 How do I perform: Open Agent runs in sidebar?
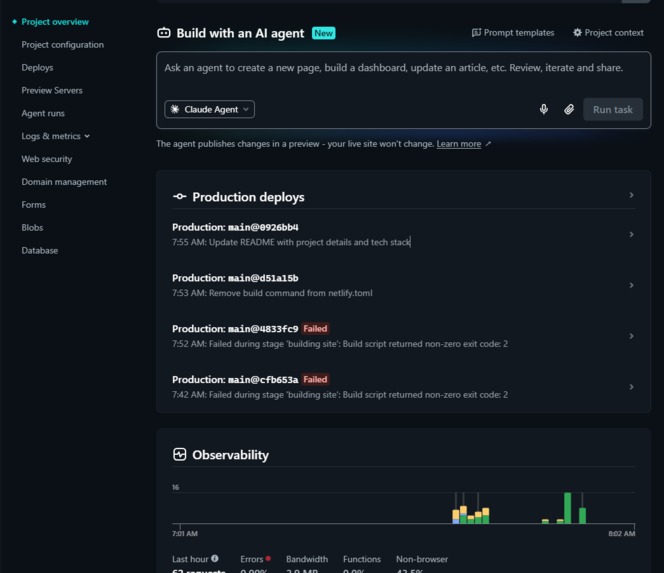[43, 113]
